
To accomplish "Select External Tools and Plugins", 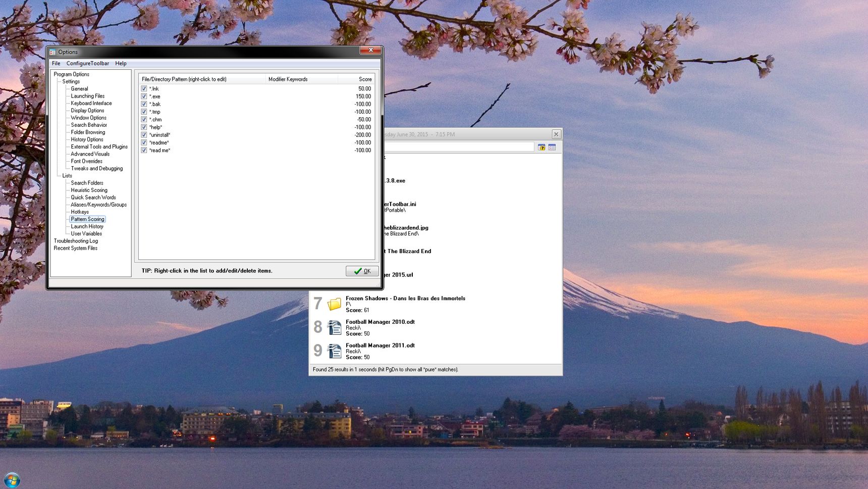I will pos(99,147).
